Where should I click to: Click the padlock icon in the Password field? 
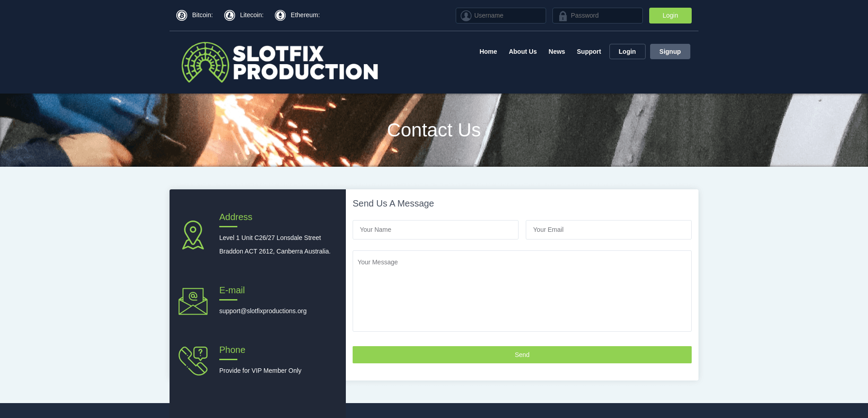click(563, 15)
